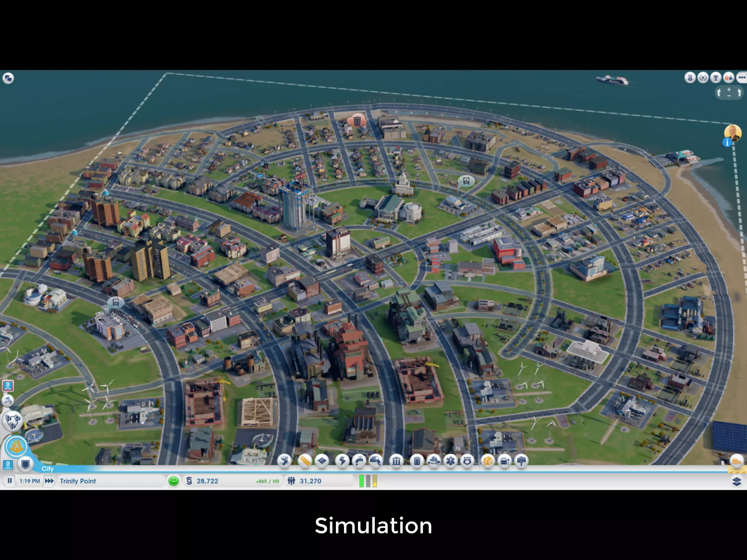
Task: Open the Power lightning-bolt menu
Action: tap(342, 461)
